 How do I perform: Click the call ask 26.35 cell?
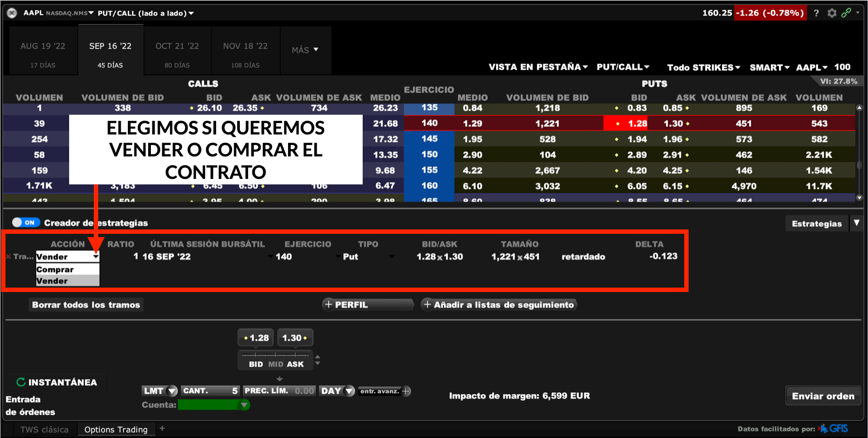[248, 108]
